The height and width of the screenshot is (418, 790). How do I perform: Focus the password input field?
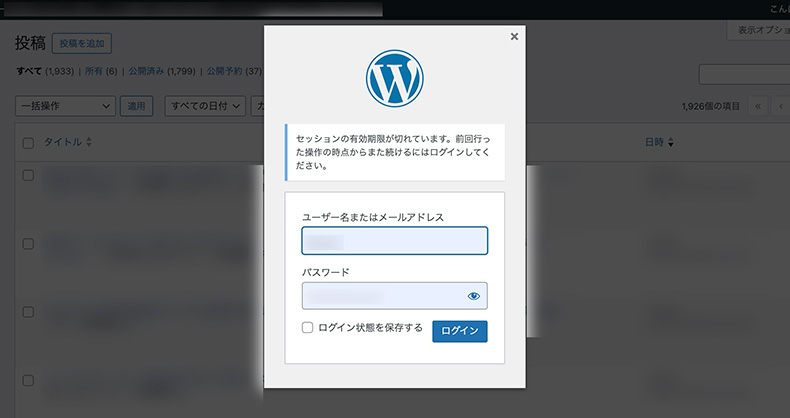click(x=394, y=296)
